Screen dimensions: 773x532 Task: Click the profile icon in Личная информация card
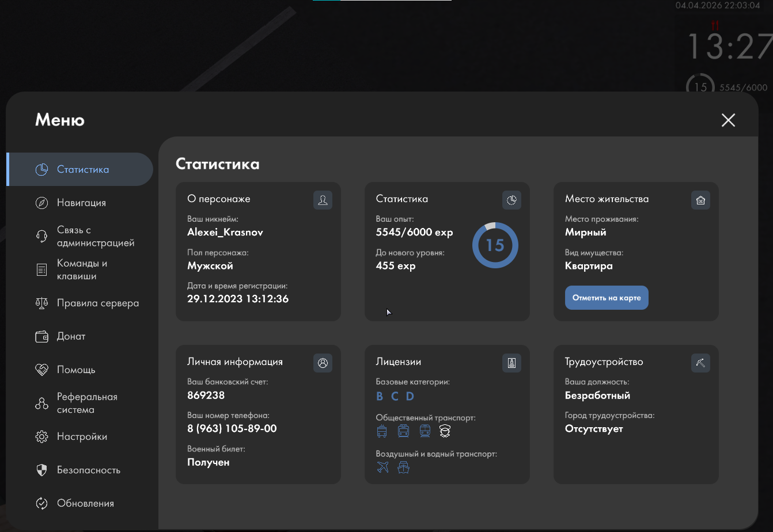pos(323,363)
